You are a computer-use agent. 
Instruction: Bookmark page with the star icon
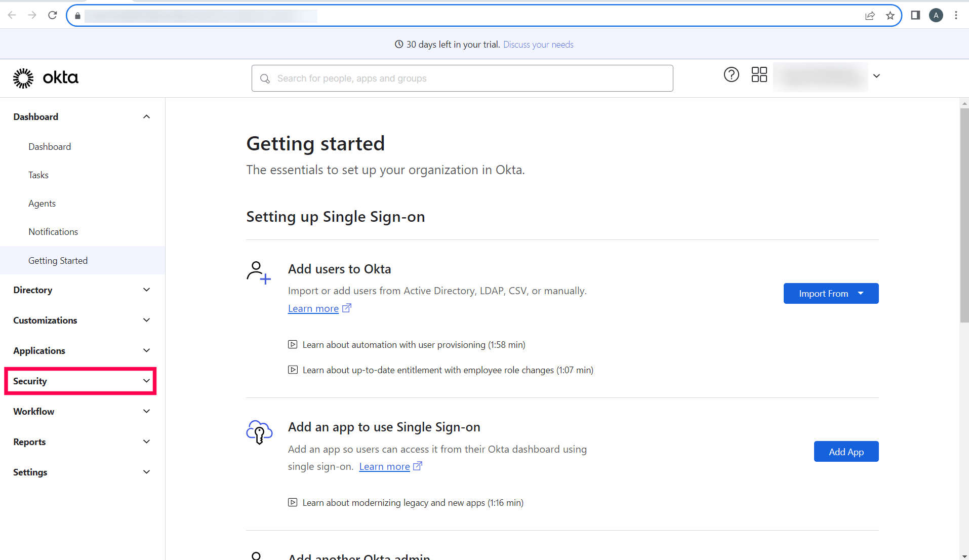[890, 15]
